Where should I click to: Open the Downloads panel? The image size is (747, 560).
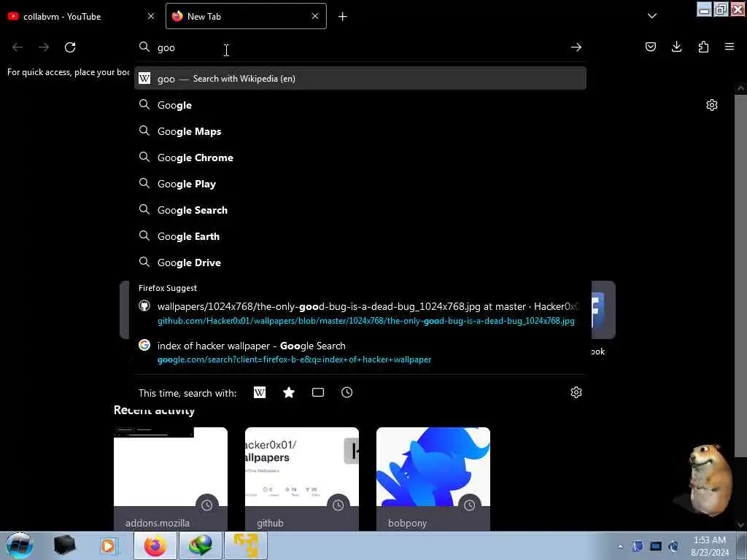pyautogui.click(x=676, y=47)
